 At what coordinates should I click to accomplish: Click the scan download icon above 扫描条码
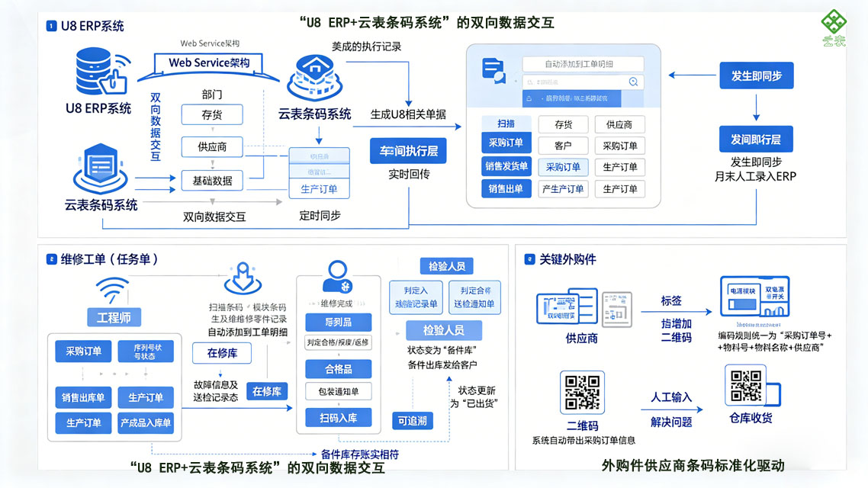pos(243,278)
